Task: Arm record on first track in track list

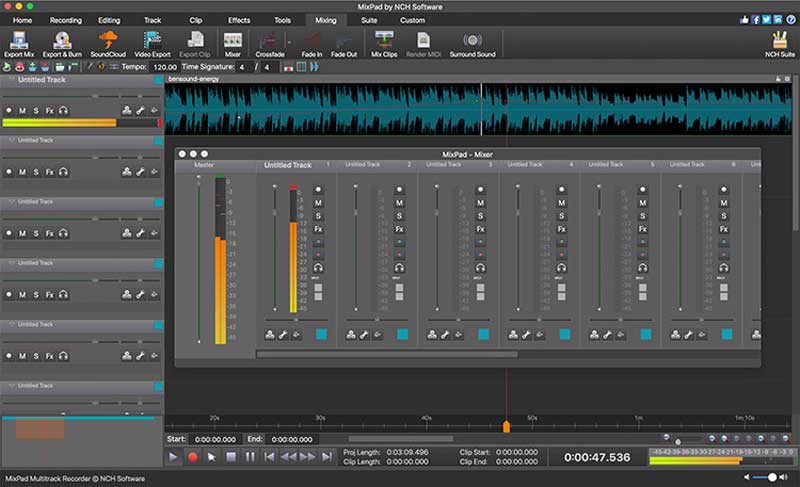Action: tap(9, 111)
